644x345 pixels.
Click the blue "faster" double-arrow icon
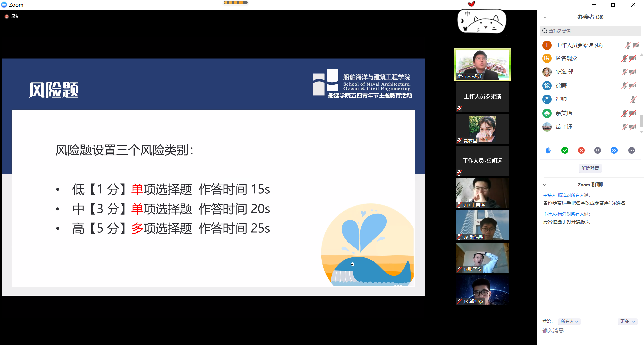pos(614,150)
